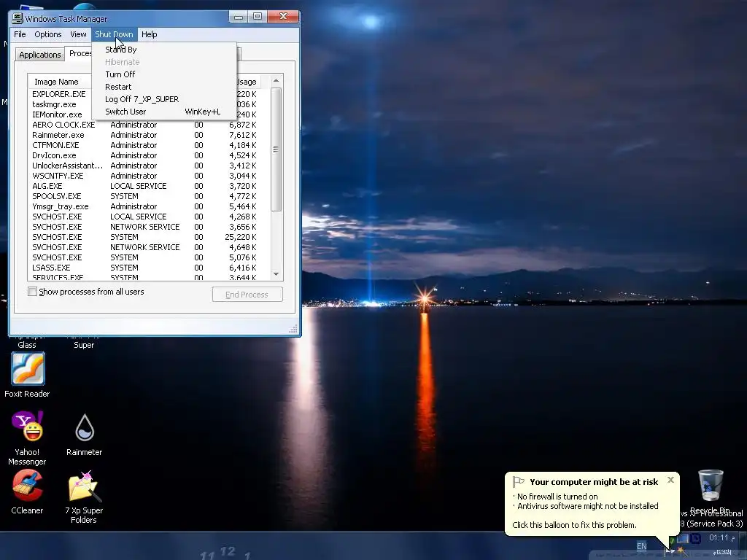Click the process list scrollbar thumb
This screenshot has width=747, height=560.
pos(276,149)
